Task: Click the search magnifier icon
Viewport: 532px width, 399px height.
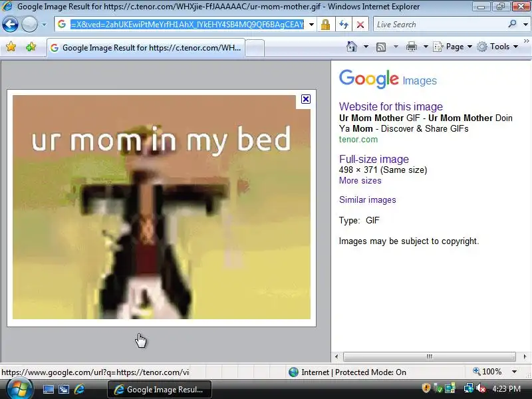Action: (x=512, y=24)
